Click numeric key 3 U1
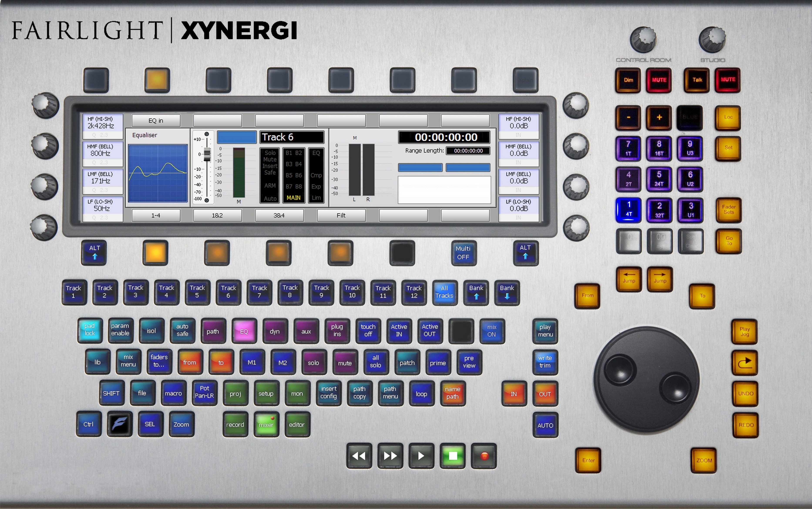Screen dimensions: 812x509 coord(691,210)
